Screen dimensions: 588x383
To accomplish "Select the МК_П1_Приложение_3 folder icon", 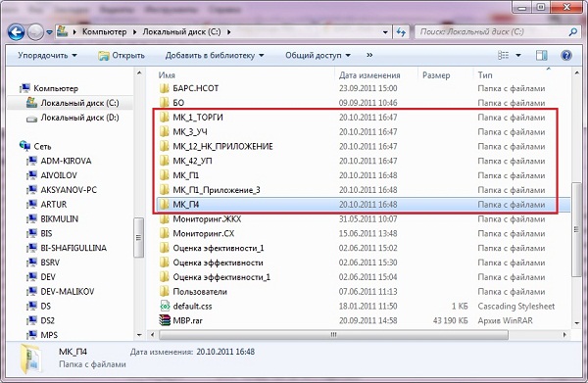I will (165, 190).
